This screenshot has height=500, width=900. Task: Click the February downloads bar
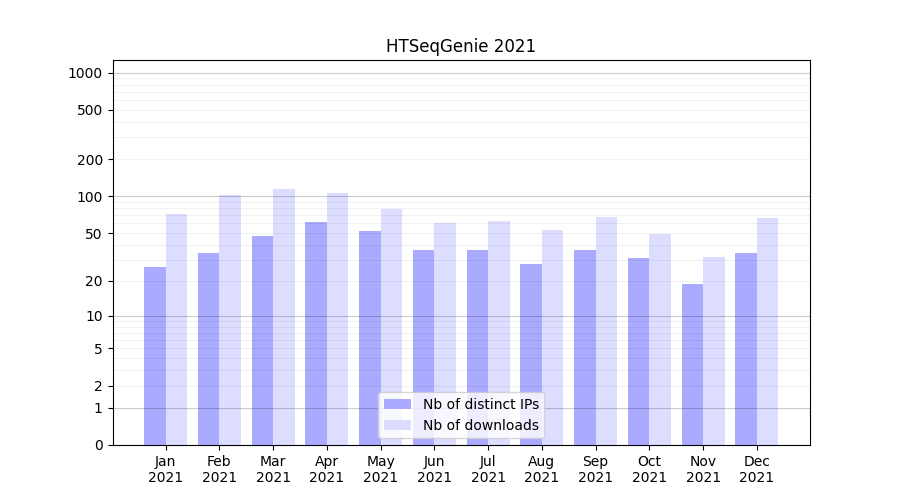230,320
